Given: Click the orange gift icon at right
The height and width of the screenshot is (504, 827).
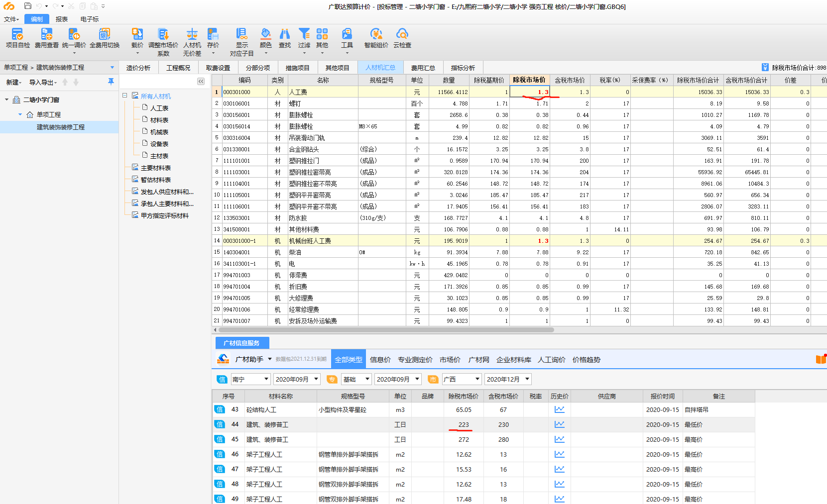Looking at the screenshot, I should (x=821, y=359).
